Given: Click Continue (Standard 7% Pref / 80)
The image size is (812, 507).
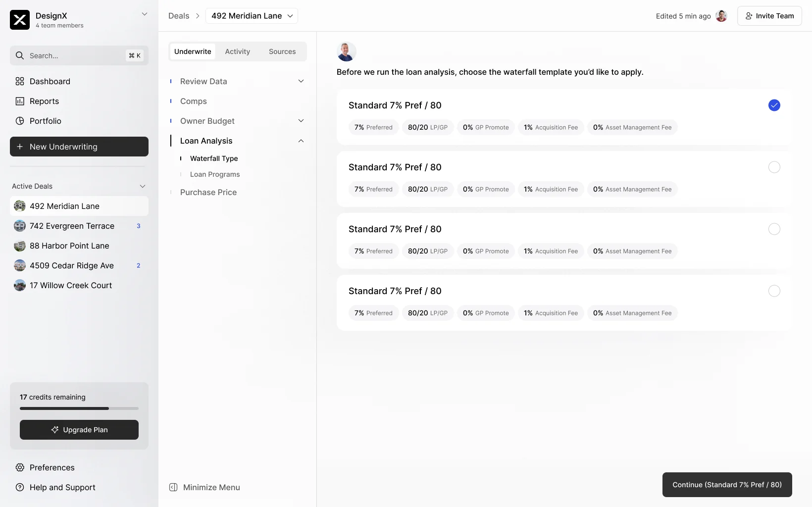Looking at the screenshot, I should [x=727, y=485].
